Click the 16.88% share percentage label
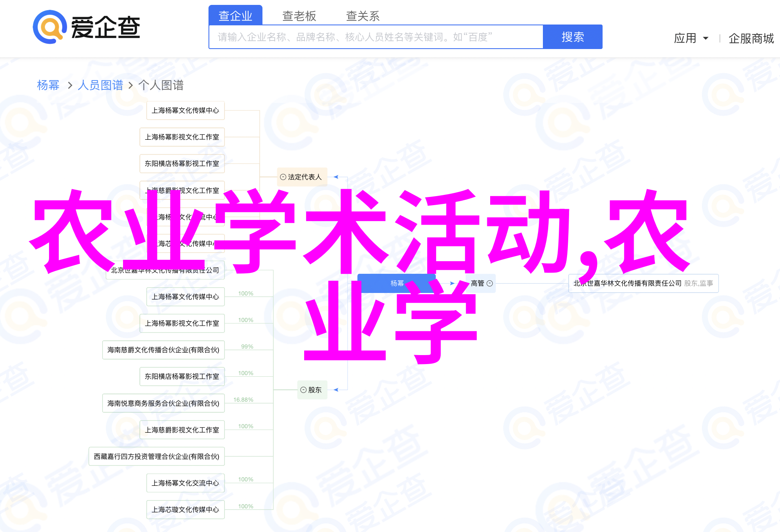 [x=243, y=400]
